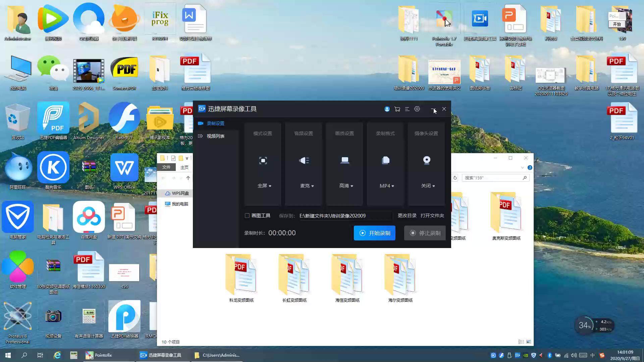Click the circular settings target icon
The image size is (644, 362).
pos(417,109)
